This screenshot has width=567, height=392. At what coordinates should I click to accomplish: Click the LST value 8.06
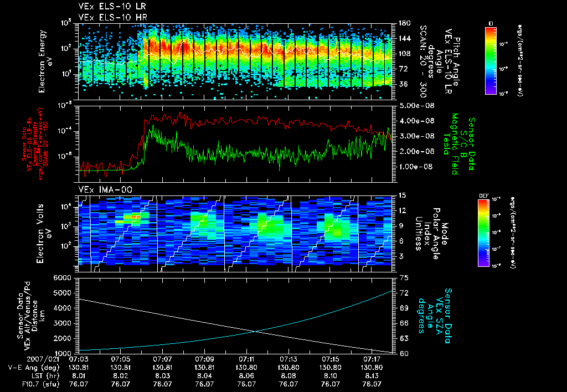pyautogui.click(x=246, y=376)
